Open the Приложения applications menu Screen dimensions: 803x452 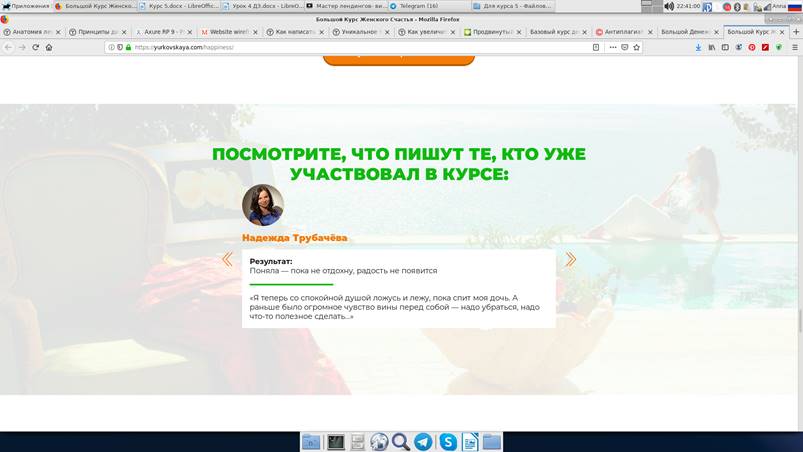click(x=25, y=6)
